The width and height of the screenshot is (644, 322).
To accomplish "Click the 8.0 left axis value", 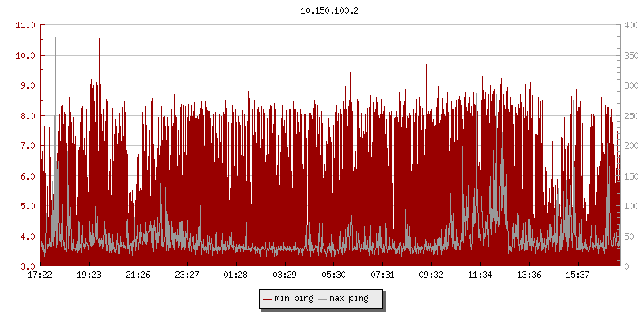I will [27, 116].
